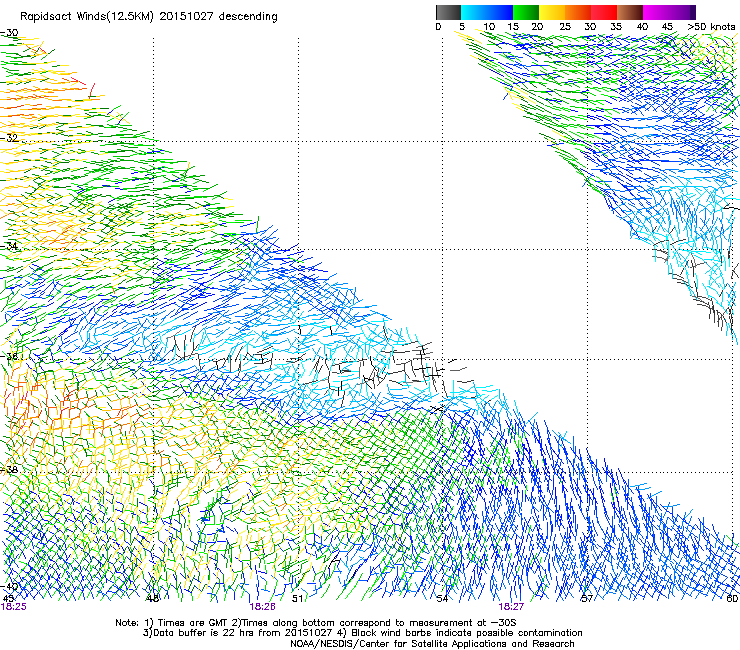740x650 pixels.
Task: Click the purple '18:25' time marker
Action: click(x=14, y=607)
